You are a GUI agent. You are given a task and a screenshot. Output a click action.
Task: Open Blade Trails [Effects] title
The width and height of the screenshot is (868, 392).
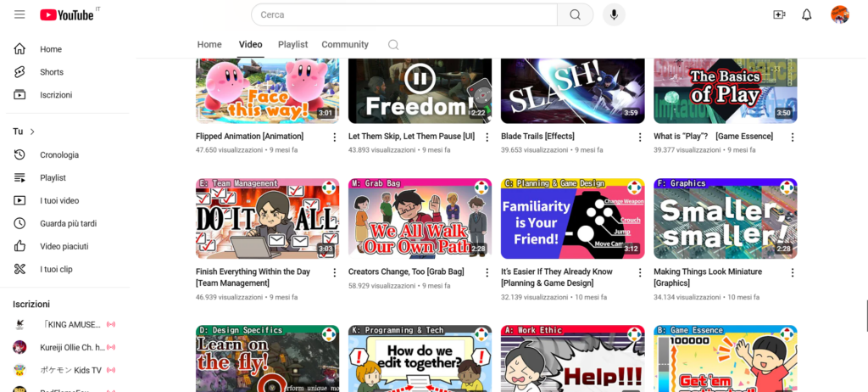[x=537, y=136]
